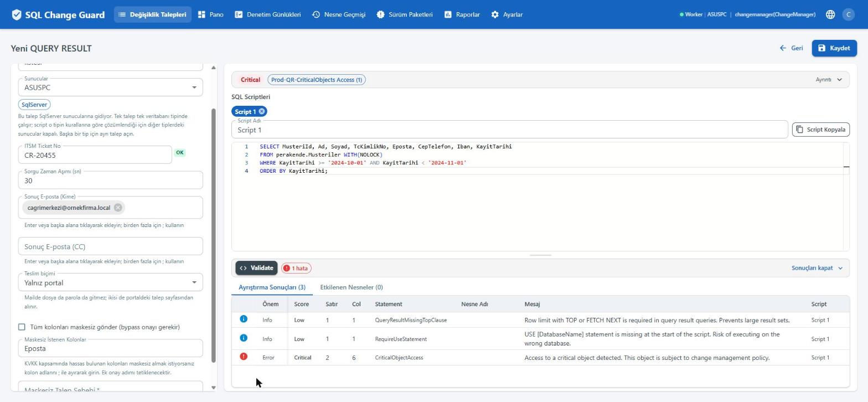868x402 pixels.
Task: Select RequireUseStatement statement cell
Action: (401, 339)
